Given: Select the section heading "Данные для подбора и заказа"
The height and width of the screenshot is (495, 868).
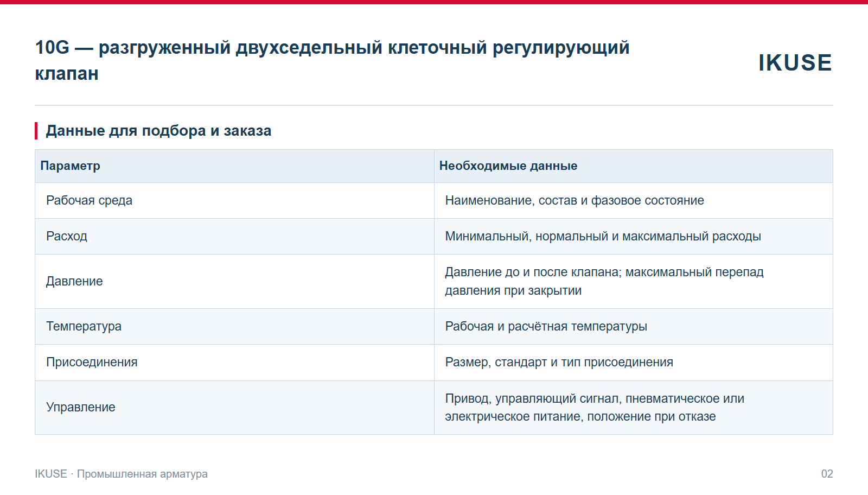Looking at the screenshot, I should pyautogui.click(x=158, y=131).
